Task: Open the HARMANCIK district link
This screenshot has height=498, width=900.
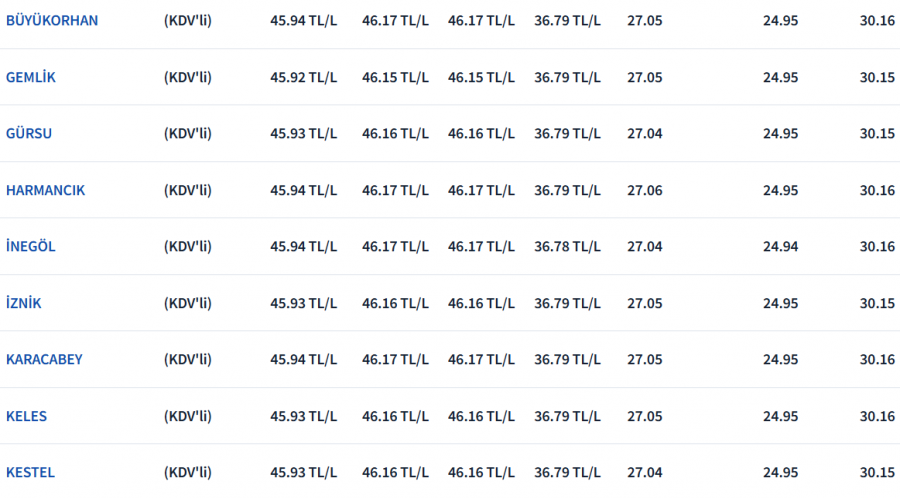Action: pos(45,190)
